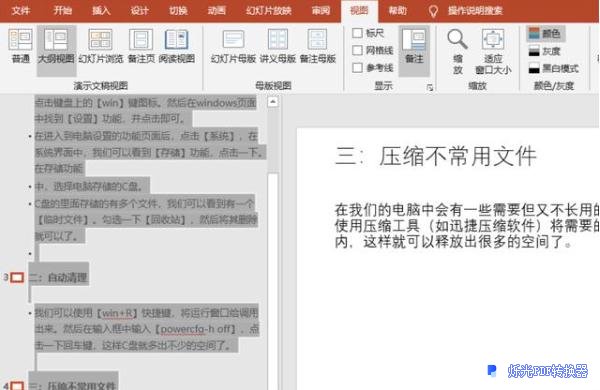The height and width of the screenshot is (390, 600).
Task: Open the File (文件) tab
Action: (21, 10)
